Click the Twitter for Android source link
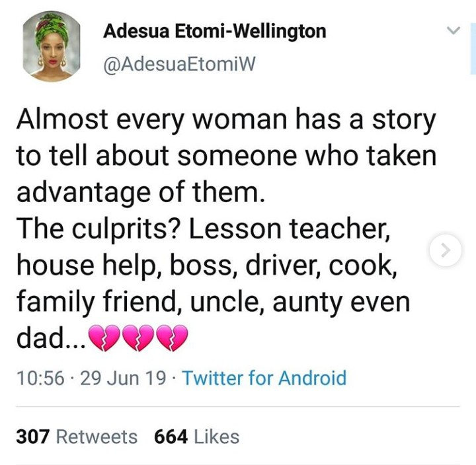Screen dimensions: 476x465 pos(264,378)
